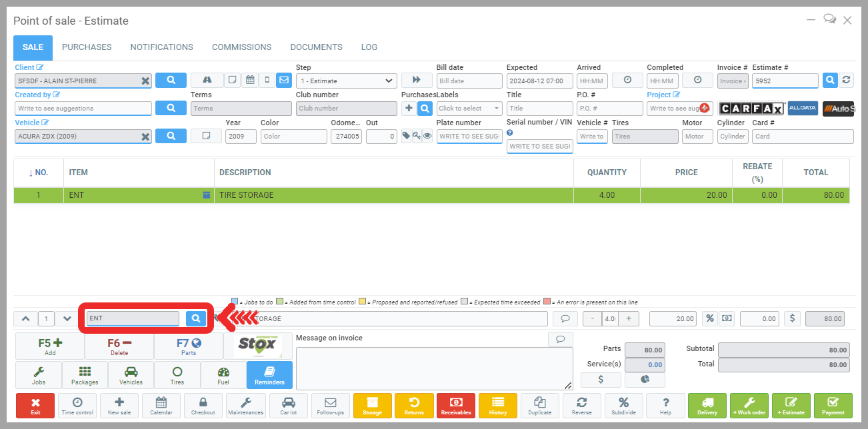Click the F5 Add button

coord(50,346)
